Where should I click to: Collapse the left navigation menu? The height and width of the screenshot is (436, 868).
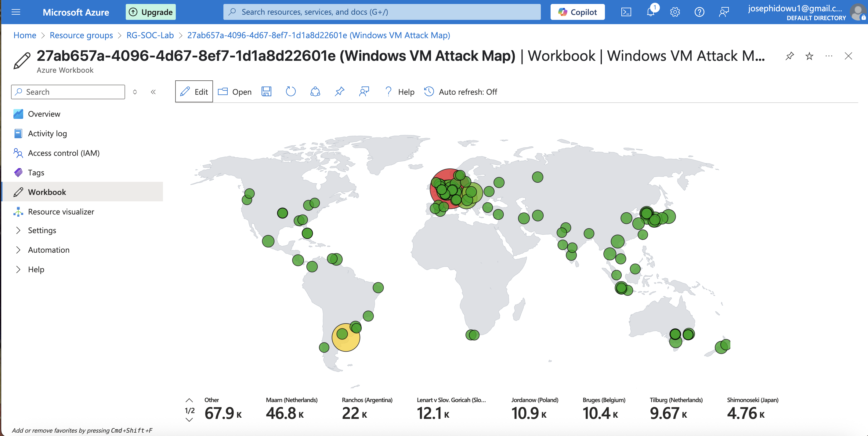pos(153,92)
